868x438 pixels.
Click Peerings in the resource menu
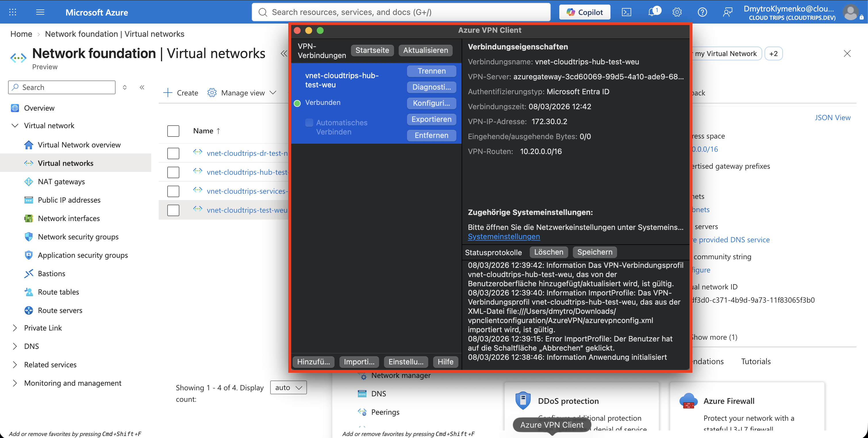coord(385,412)
